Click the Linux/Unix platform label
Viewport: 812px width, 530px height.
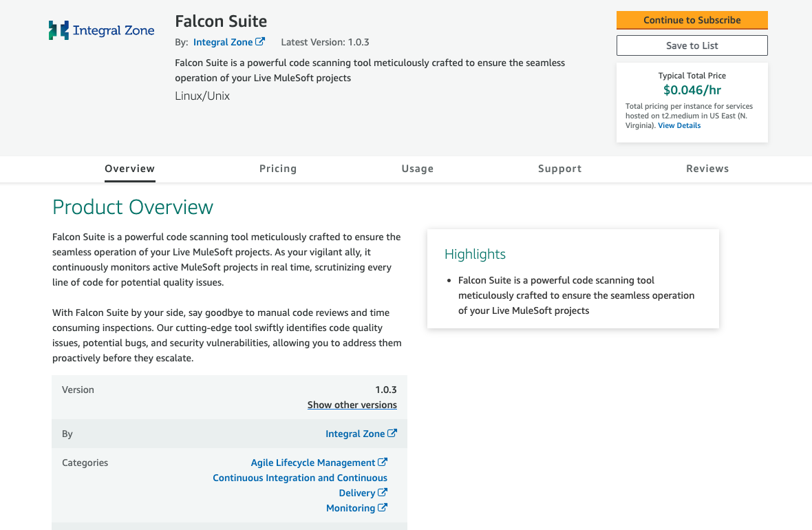202,96
